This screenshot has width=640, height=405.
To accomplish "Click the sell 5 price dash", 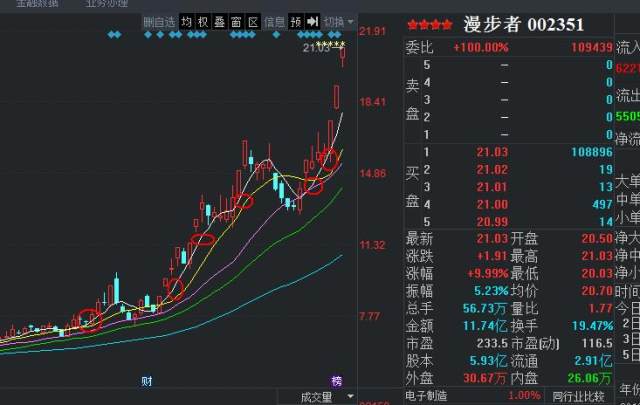I will (504, 65).
